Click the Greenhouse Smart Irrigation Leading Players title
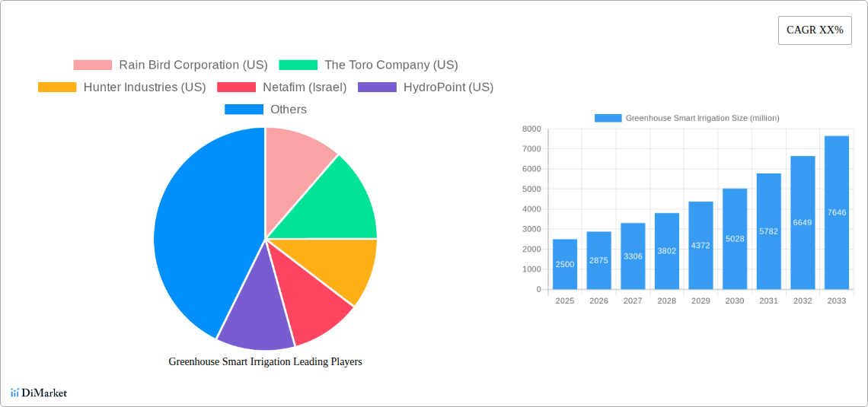Viewport: 868px width, 407px height. 265,362
